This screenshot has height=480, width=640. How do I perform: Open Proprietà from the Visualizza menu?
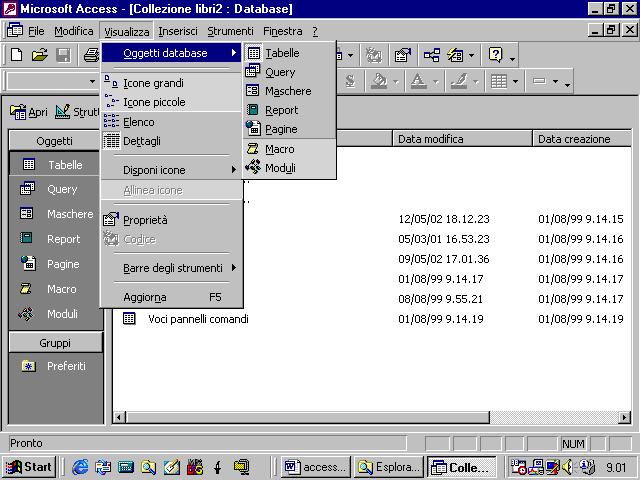tap(171, 220)
